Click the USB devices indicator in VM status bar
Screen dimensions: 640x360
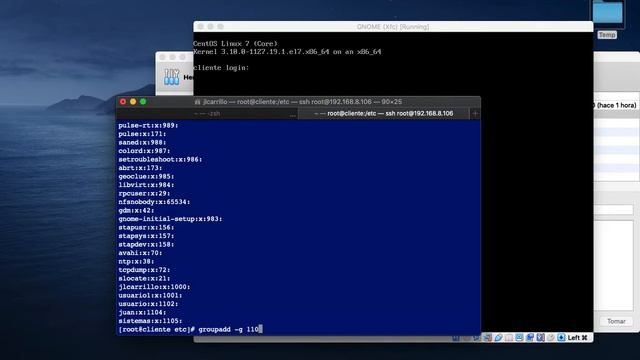(499, 338)
